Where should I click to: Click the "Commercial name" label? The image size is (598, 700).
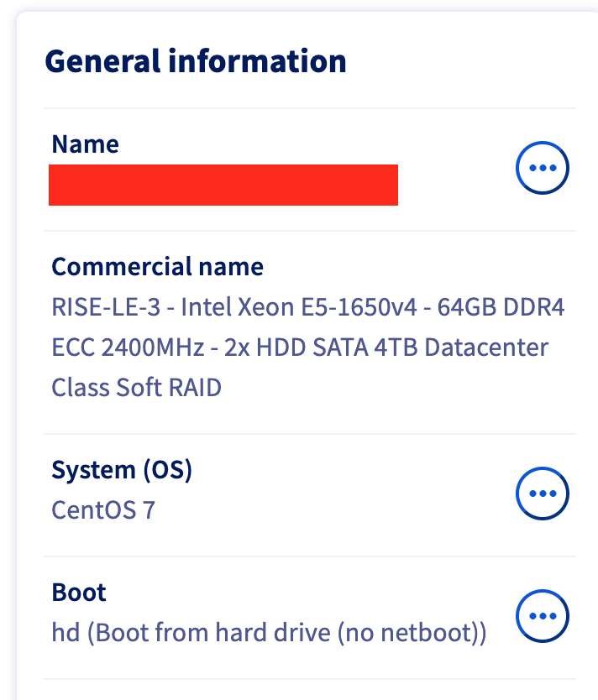(x=157, y=267)
